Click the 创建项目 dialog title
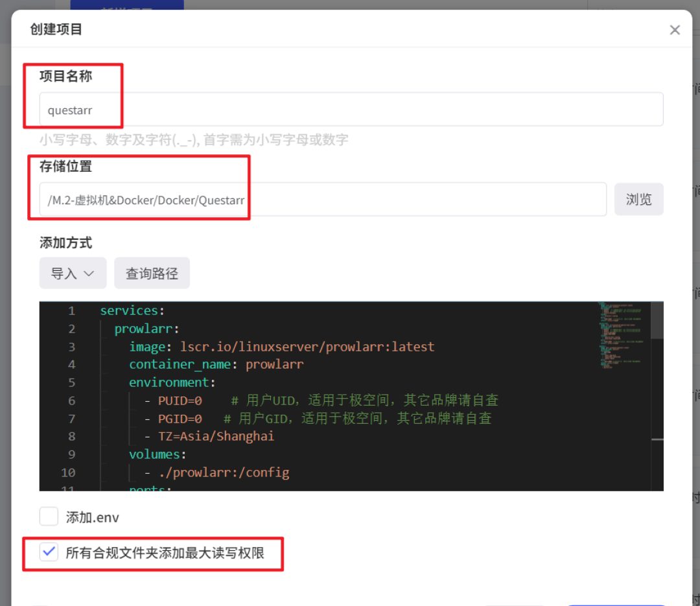The height and width of the screenshot is (606, 700). tap(56, 29)
